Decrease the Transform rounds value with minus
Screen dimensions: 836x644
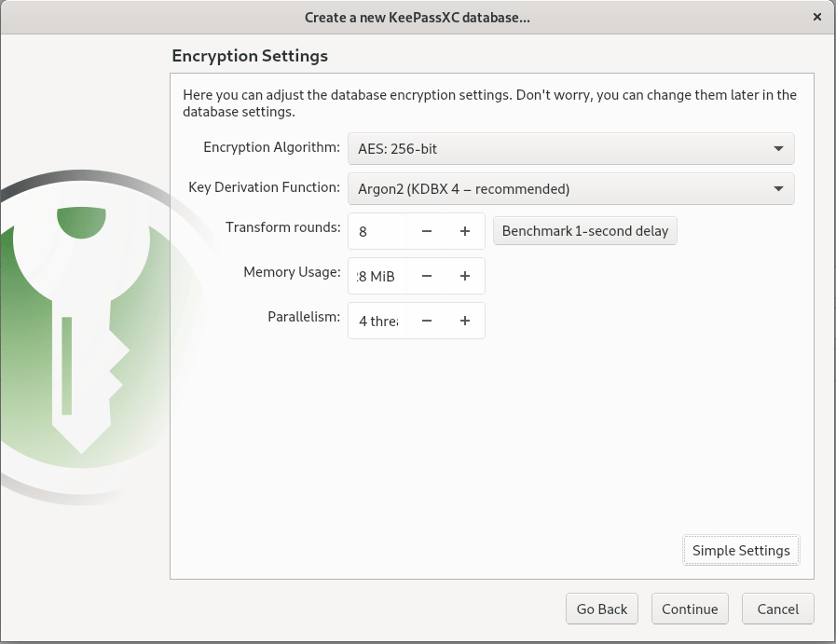(x=427, y=231)
